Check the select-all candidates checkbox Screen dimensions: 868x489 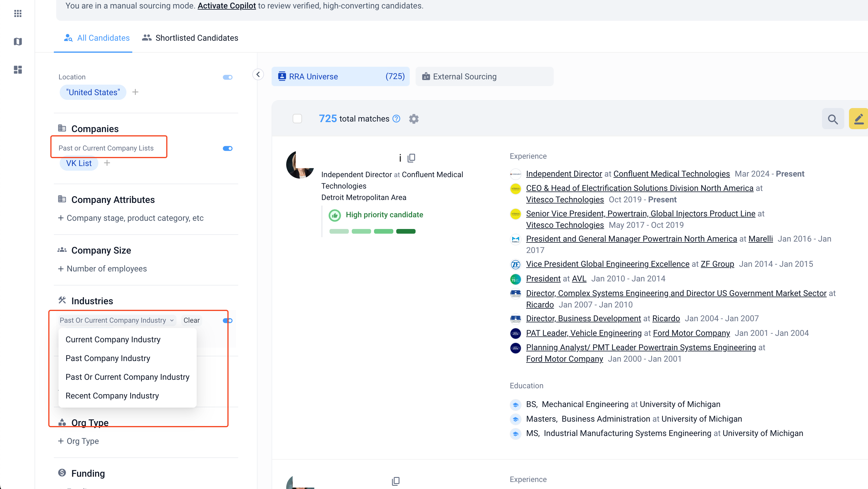pos(297,119)
